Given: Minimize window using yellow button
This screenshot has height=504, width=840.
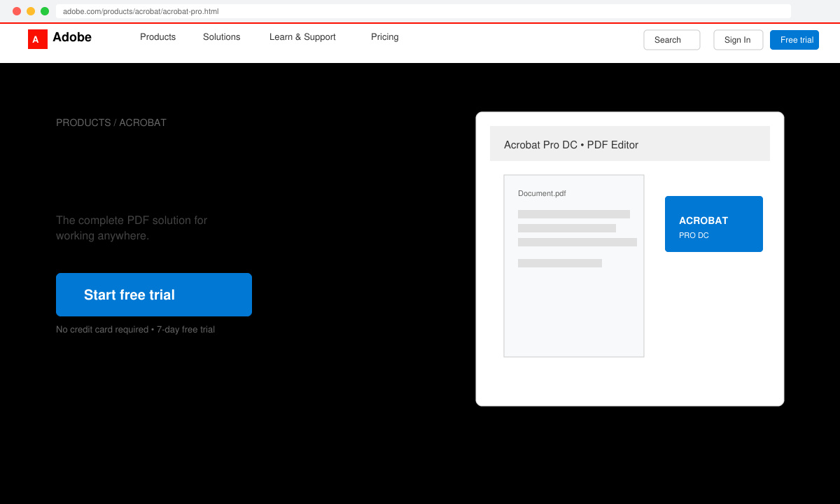Looking at the screenshot, I should pyautogui.click(x=31, y=11).
